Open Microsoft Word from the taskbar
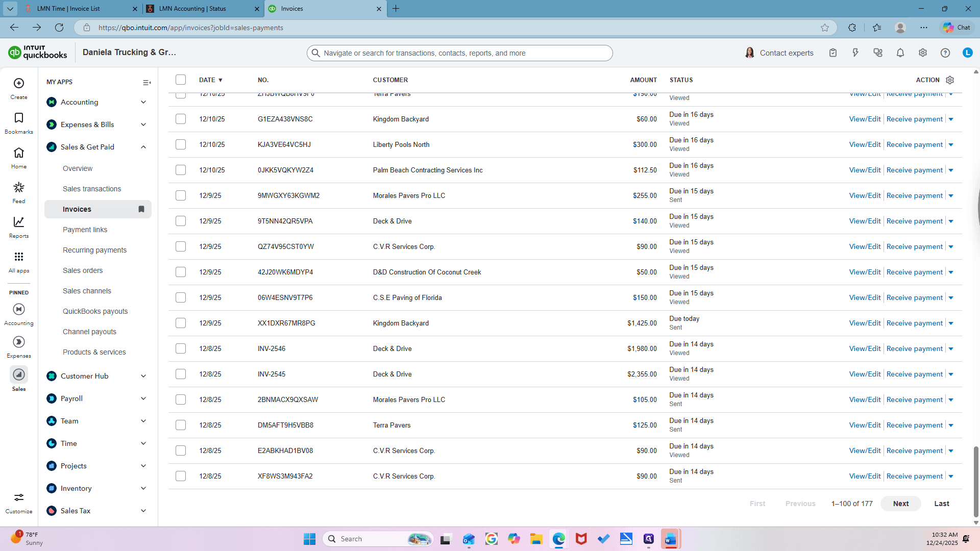Screen dimensions: 980x551 point(671,539)
